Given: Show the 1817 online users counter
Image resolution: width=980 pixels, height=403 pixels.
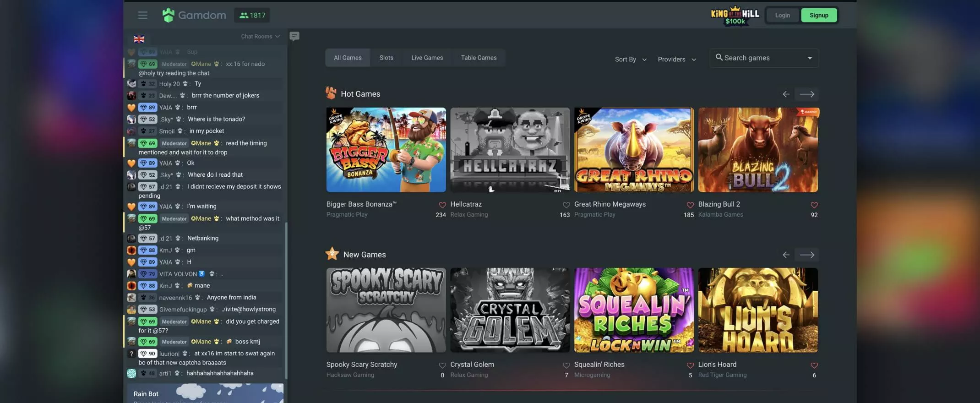Looking at the screenshot, I should pyautogui.click(x=252, y=15).
